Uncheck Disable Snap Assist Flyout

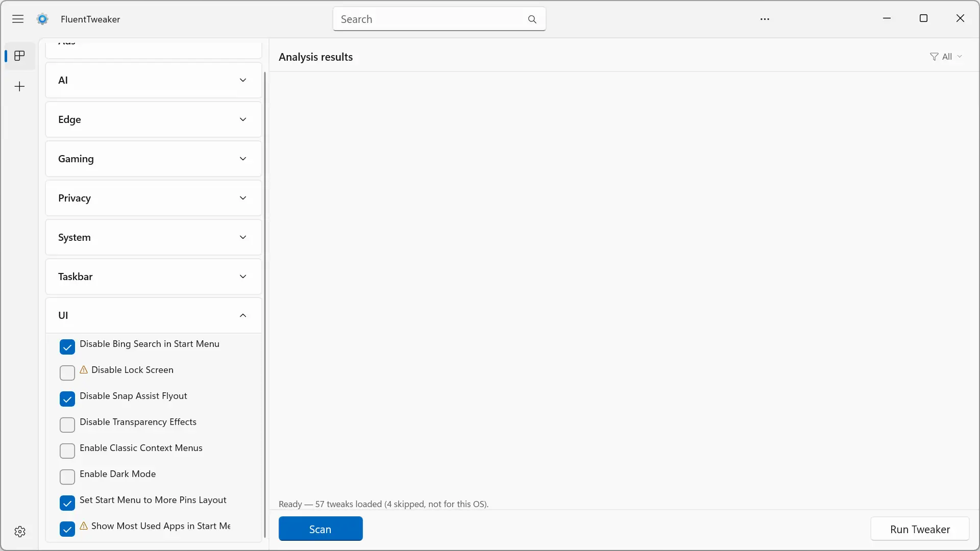[x=67, y=399]
